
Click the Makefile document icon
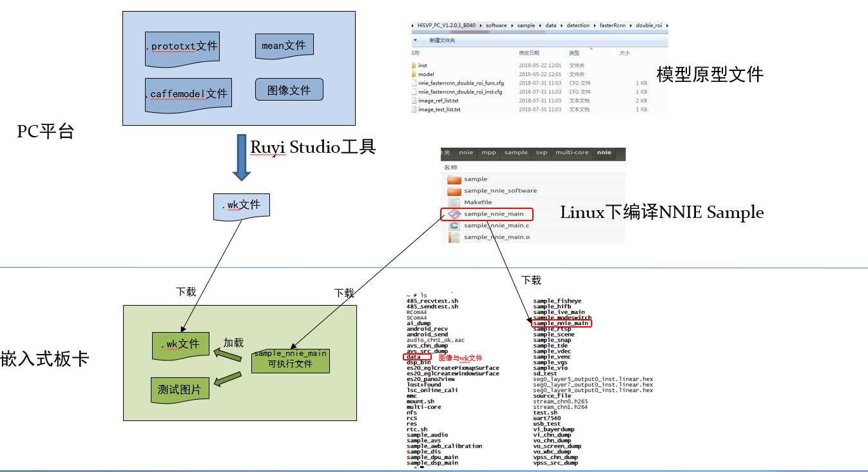[454, 202]
